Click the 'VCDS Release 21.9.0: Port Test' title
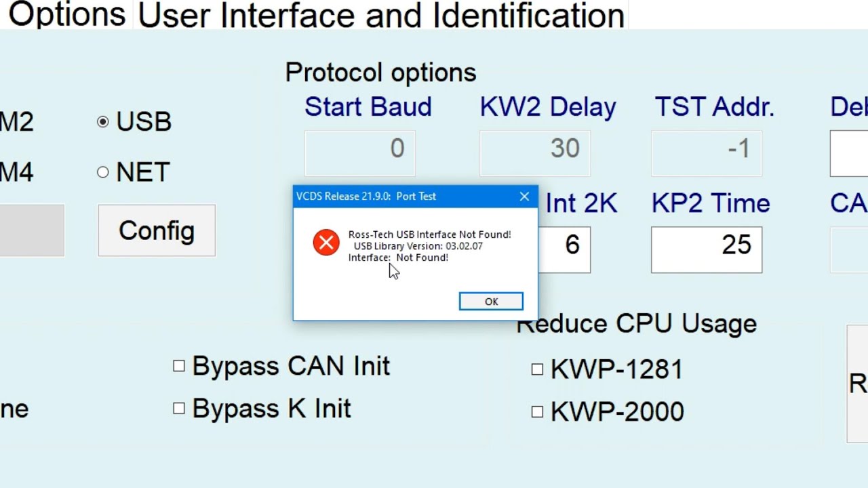 tap(366, 197)
